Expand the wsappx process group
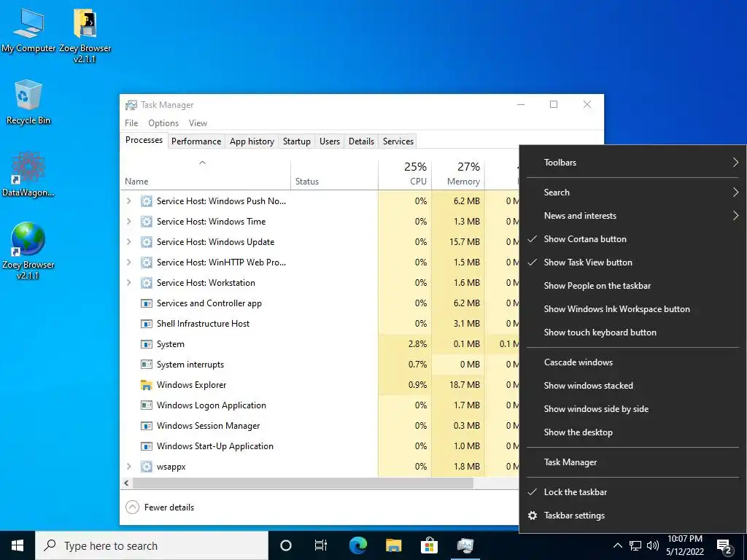Screen dimensions: 747x560 pyautogui.click(x=128, y=467)
